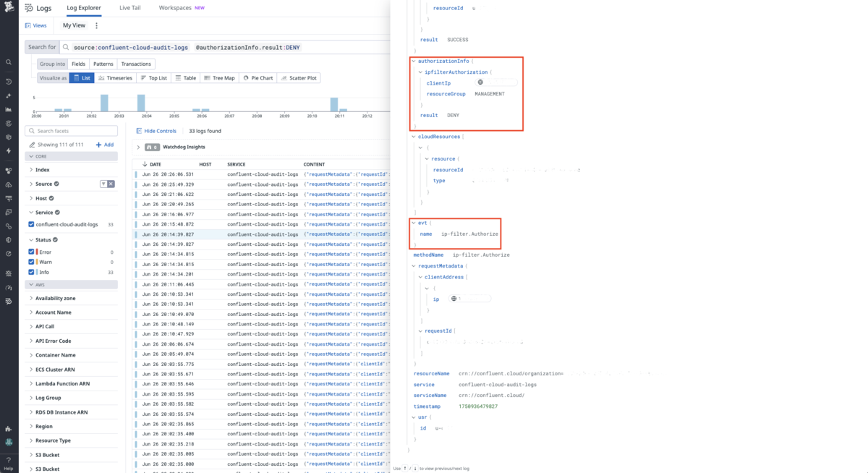
Task: Click the Add facet button
Action: [x=105, y=145]
